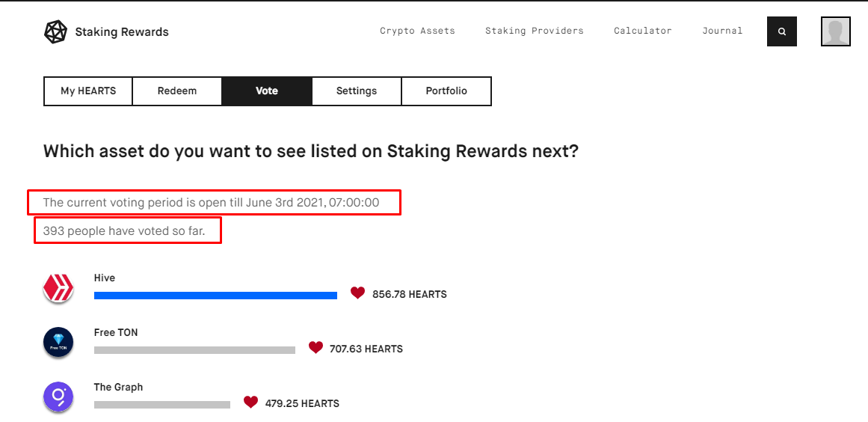Click the heart icon next to 707.63 HEARTS

316,348
